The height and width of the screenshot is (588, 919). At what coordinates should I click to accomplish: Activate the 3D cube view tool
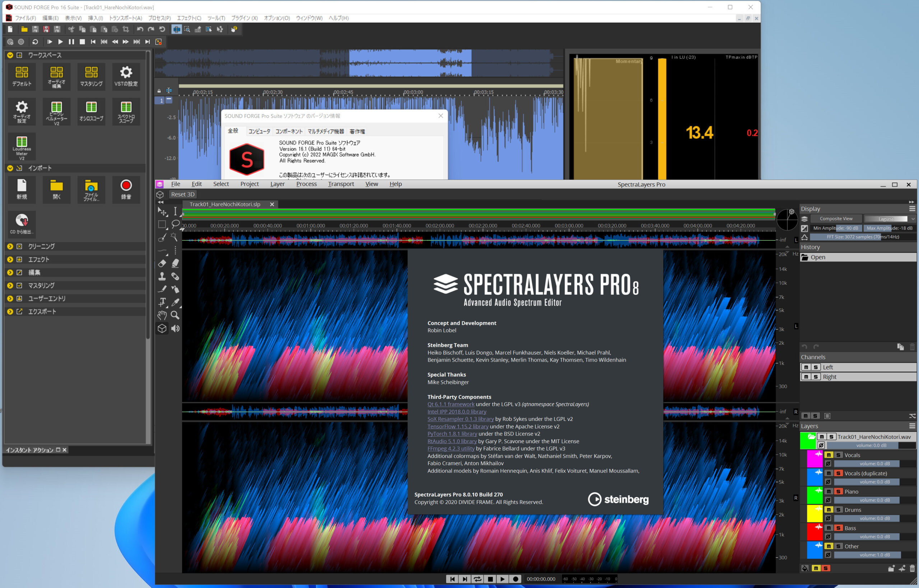tap(162, 328)
